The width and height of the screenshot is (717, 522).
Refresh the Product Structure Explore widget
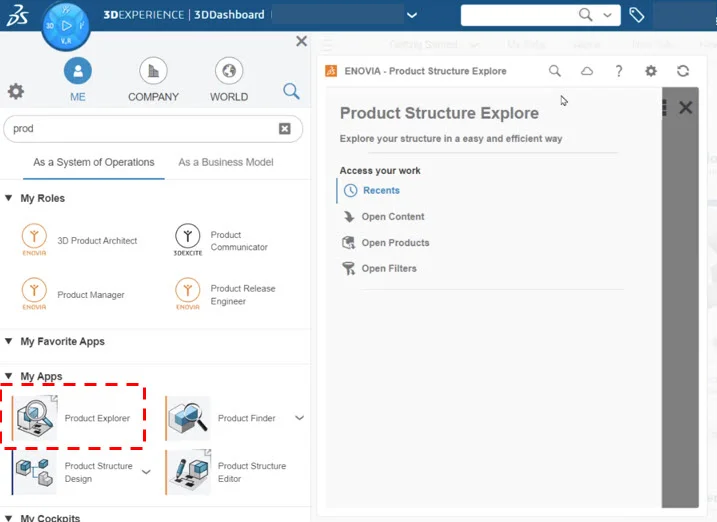pos(683,71)
